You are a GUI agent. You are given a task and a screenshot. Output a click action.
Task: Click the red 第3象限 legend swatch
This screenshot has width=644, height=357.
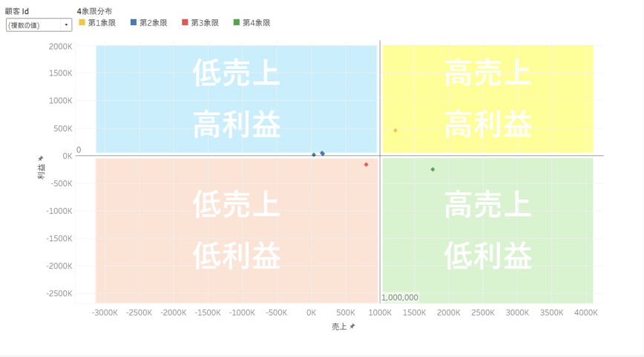(185, 23)
